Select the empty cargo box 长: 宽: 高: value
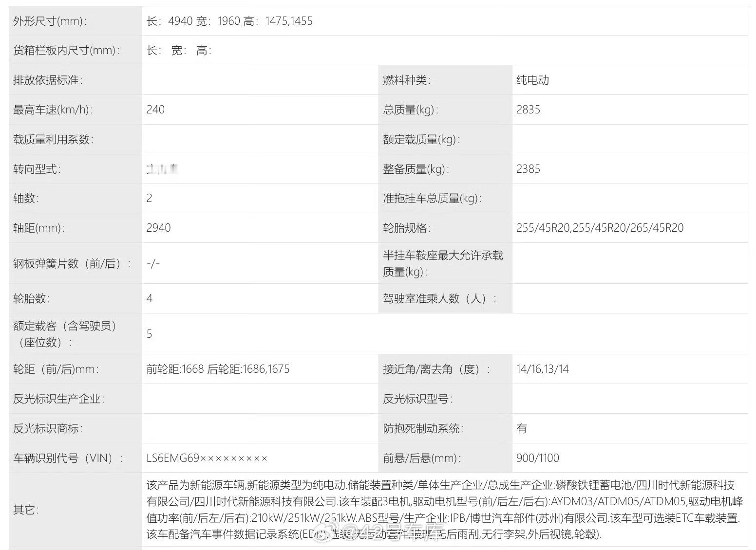Image resolution: width=756 pixels, height=550 pixels. (x=179, y=51)
